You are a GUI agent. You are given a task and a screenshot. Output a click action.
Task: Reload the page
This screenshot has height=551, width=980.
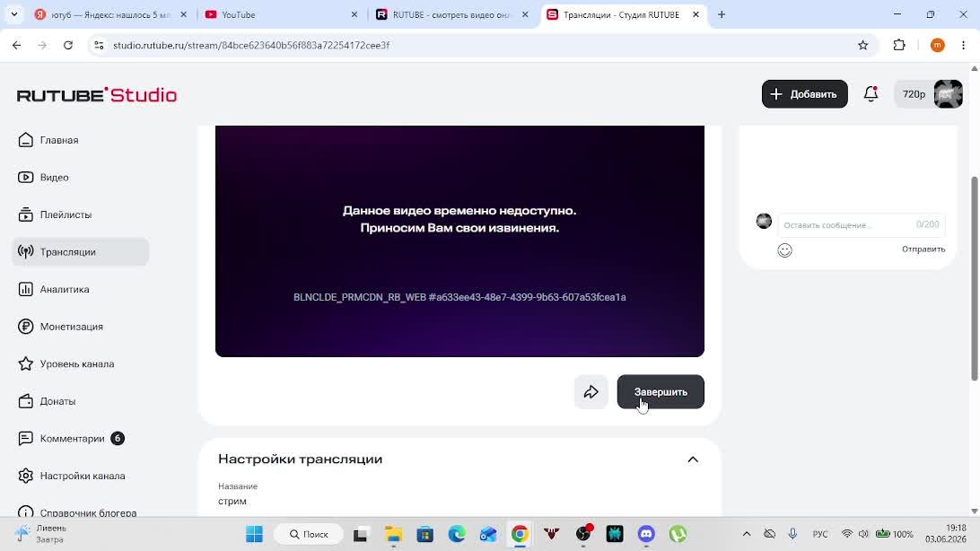(x=68, y=45)
